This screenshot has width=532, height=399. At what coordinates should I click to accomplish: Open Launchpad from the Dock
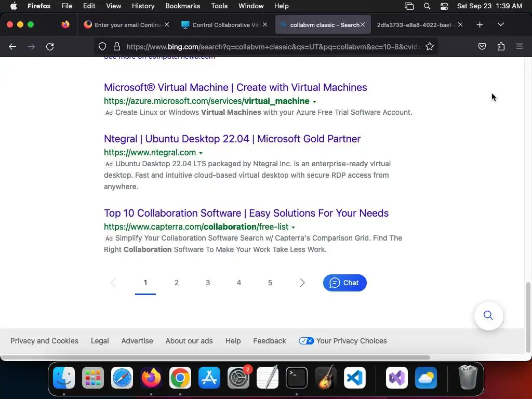click(x=93, y=378)
